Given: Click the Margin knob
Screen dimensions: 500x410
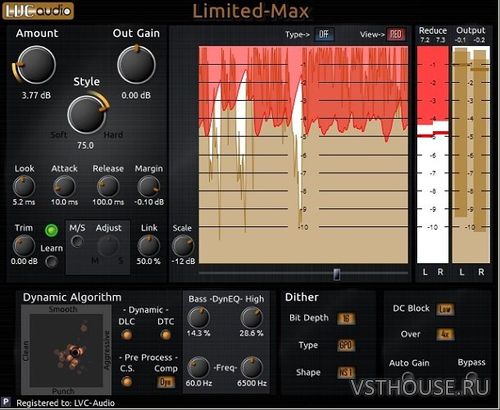Looking at the screenshot, I should point(149,187).
